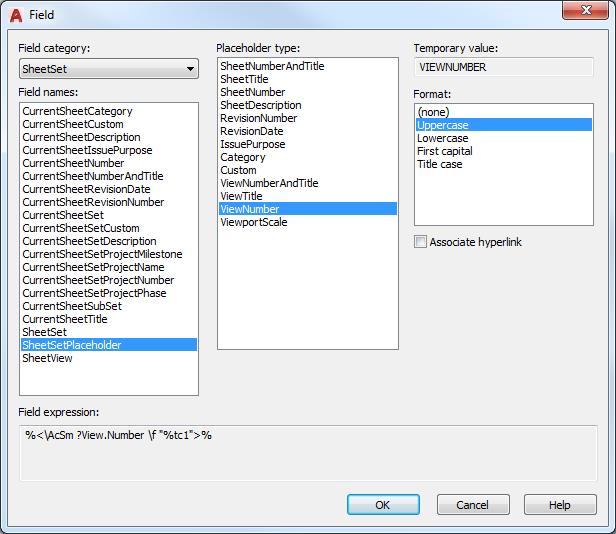Click the Cancel button

point(473,505)
